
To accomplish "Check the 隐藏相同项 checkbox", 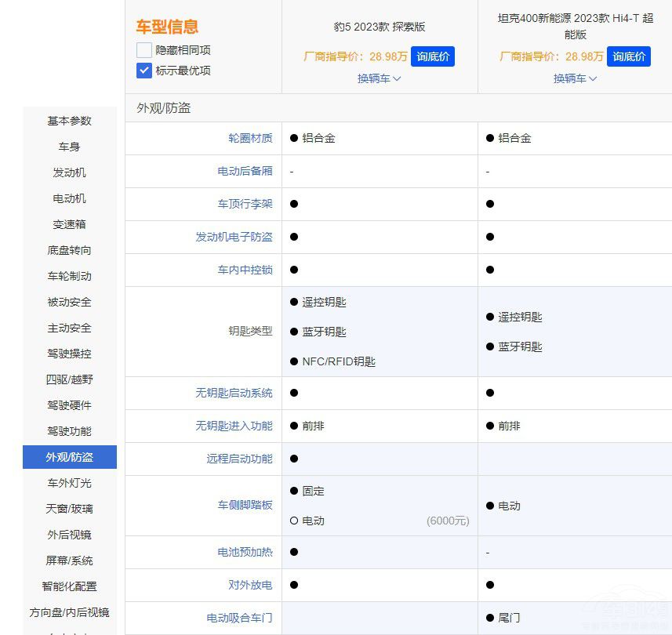I will point(143,49).
